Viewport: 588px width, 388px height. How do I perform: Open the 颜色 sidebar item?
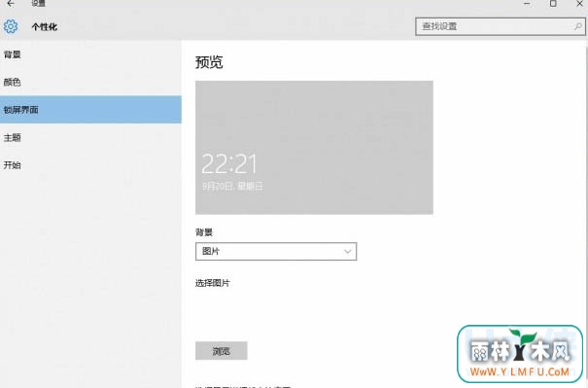click(90, 82)
